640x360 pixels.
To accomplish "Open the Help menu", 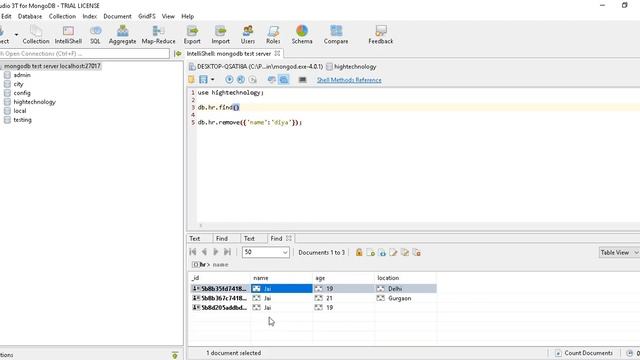I will pos(187,16).
